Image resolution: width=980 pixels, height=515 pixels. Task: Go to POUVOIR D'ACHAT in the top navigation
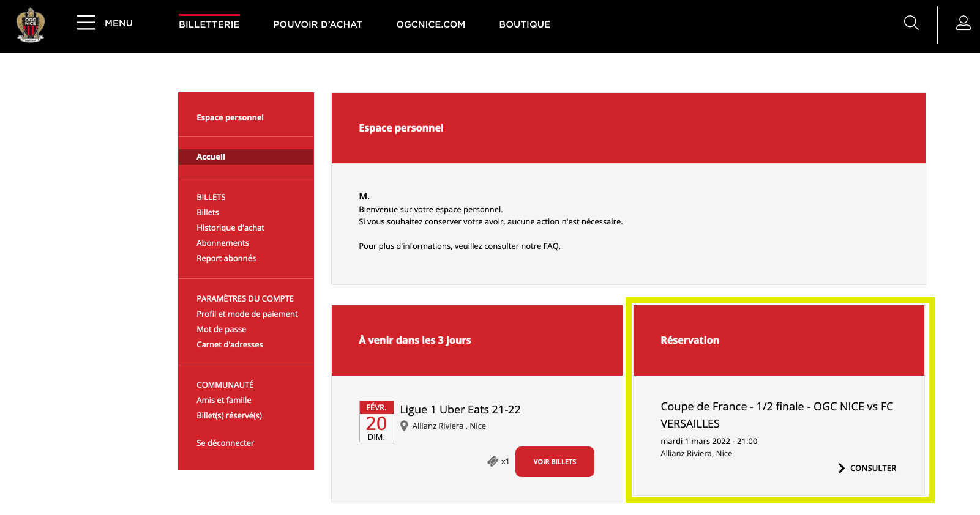318,24
